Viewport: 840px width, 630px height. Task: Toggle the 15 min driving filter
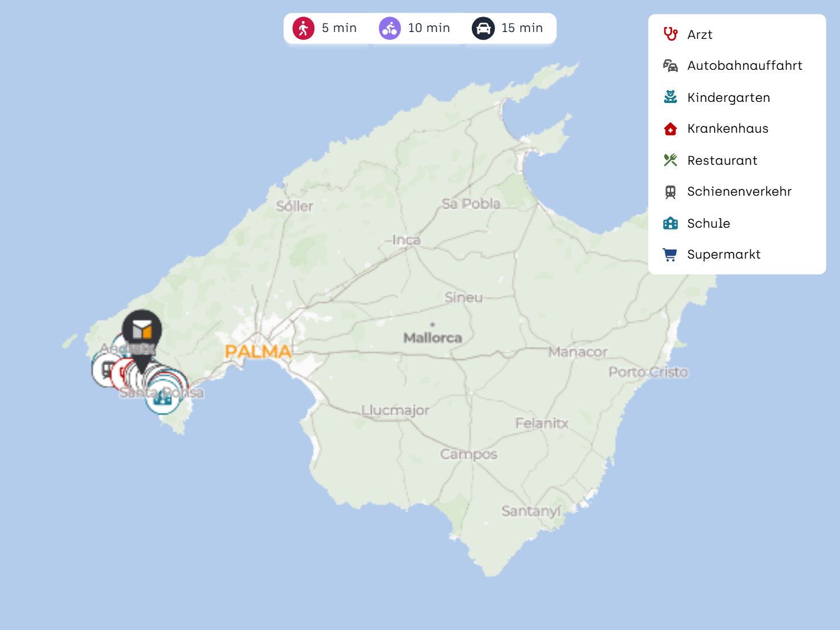pos(507,28)
